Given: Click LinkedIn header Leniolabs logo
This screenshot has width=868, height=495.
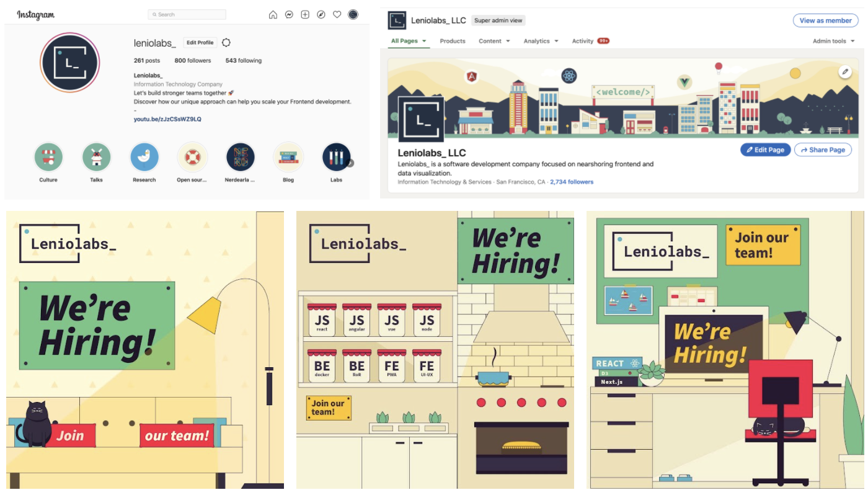Looking at the screenshot, I should [x=397, y=20].
